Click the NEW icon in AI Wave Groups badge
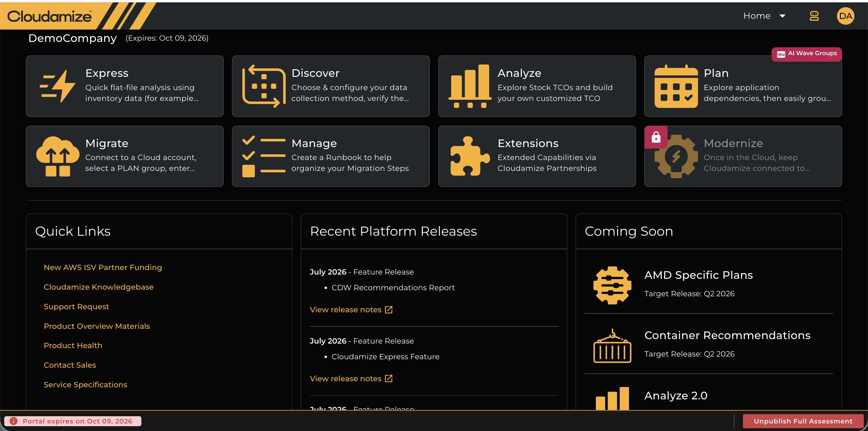The image size is (868, 431). coord(781,54)
